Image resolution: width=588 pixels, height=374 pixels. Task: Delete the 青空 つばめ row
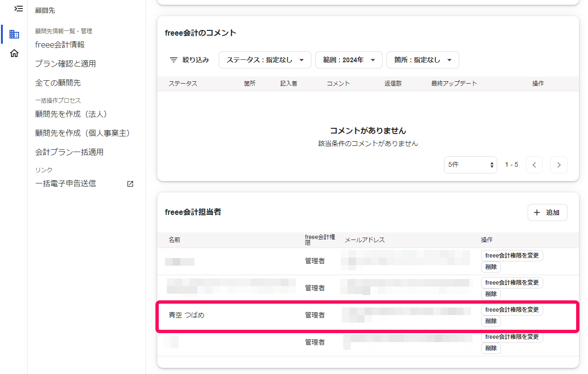tap(491, 321)
